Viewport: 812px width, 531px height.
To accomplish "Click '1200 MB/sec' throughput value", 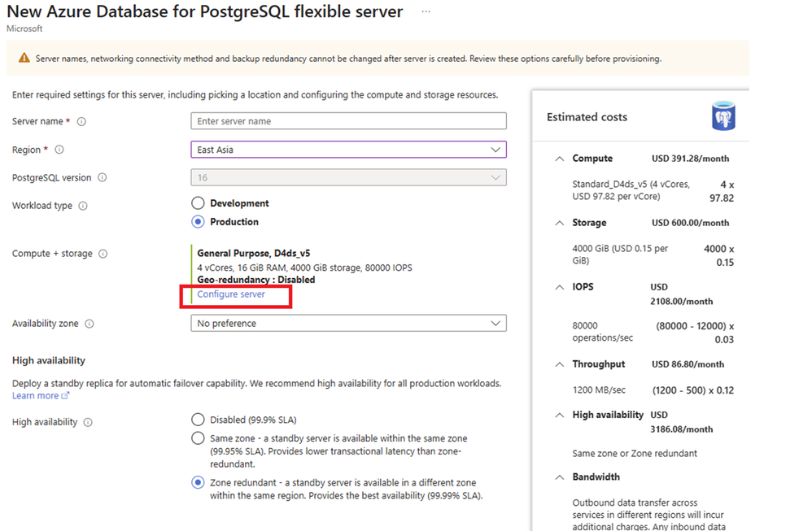I will click(x=599, y=390).
